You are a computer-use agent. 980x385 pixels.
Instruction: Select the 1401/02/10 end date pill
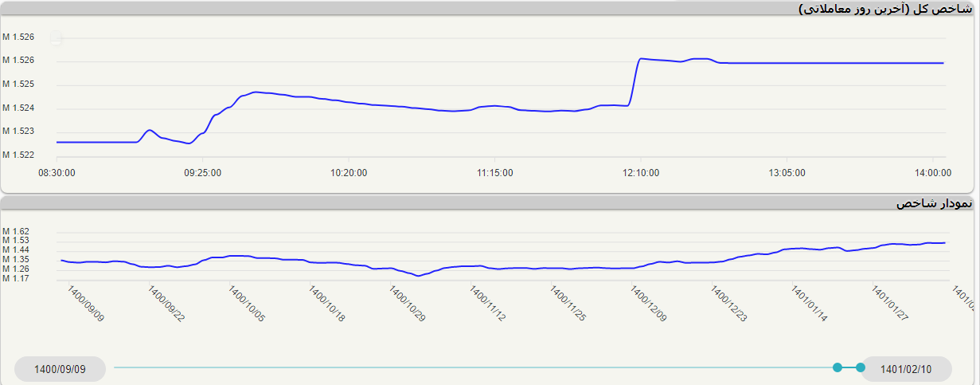[x=905, y=369]
